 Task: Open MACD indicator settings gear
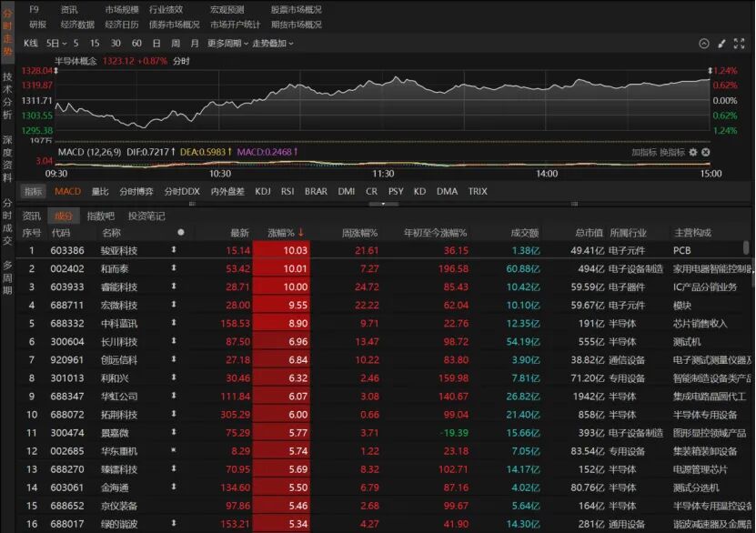tap(692, 152)
